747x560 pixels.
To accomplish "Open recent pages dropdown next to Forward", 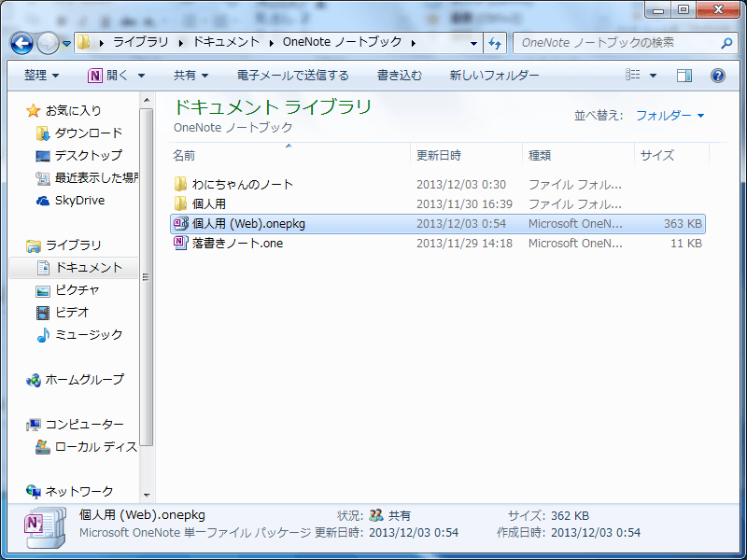I will (x=66, y=44).
